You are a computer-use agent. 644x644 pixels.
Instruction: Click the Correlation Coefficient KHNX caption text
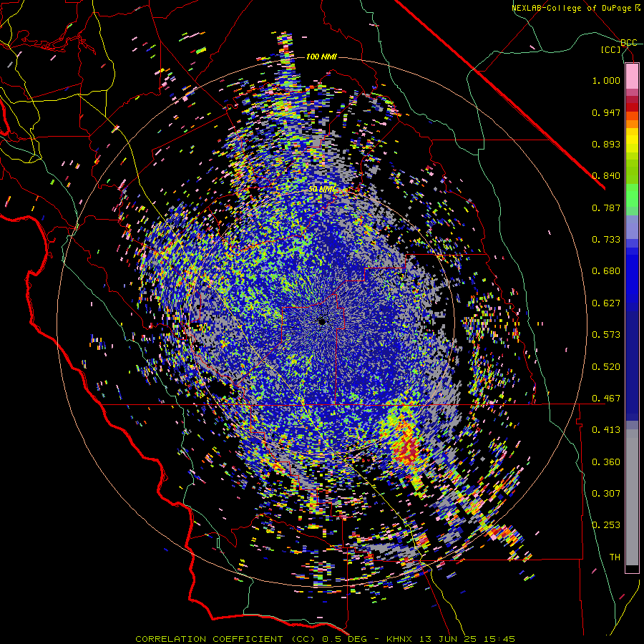coord(325,639)
